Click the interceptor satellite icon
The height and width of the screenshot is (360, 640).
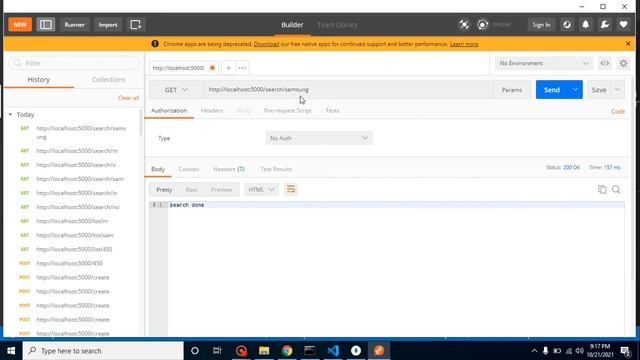464,24
